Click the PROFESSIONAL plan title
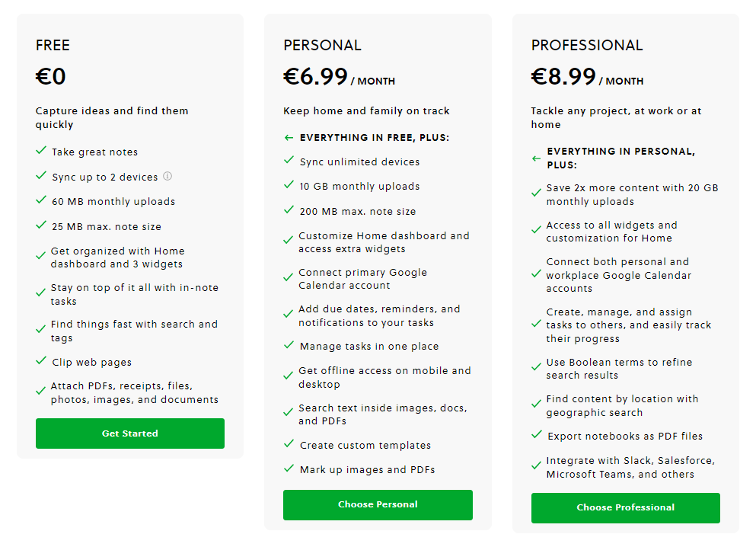Screen dimensions: 756x547 [x=587, y=46]
